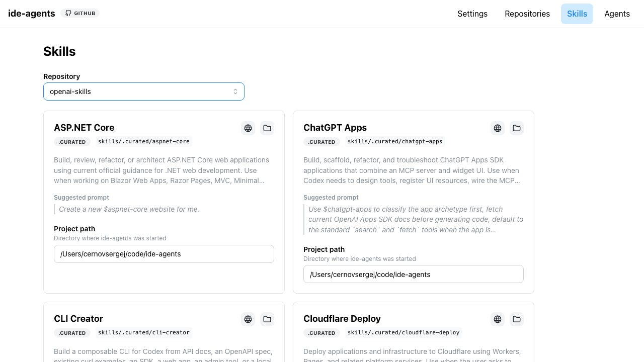The width and height of the screenshot is (644, 362).
Task: Click CLI Creator folder icon
Action: pos(267,319)
